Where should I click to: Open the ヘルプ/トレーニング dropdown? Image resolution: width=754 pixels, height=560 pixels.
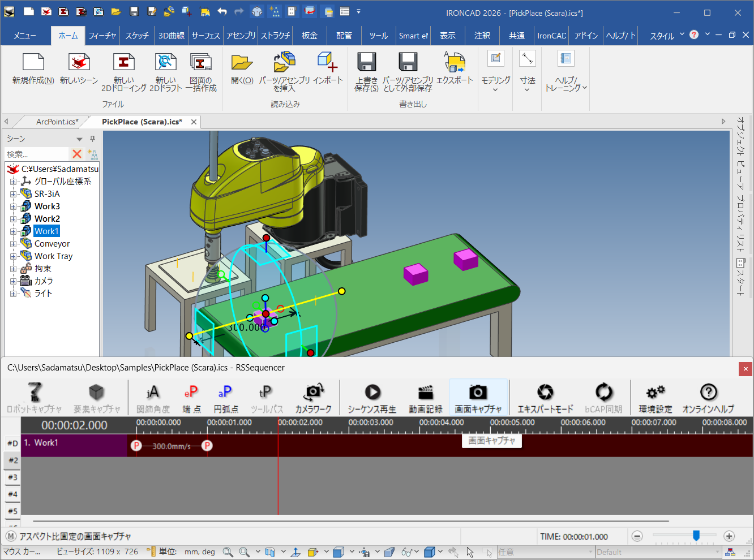coord(565,70)
